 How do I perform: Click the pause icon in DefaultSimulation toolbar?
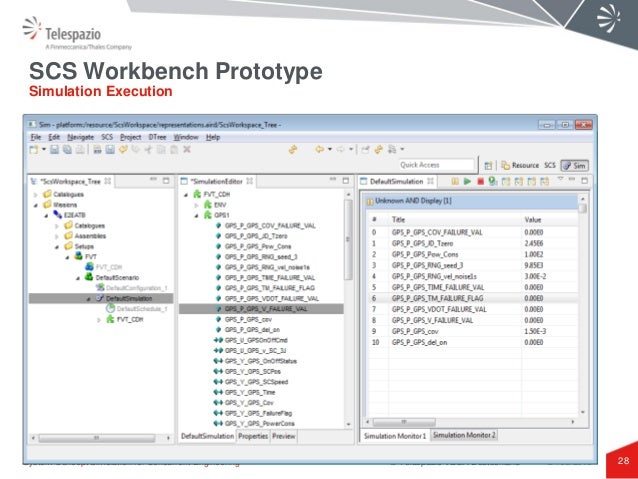[454, 181]
